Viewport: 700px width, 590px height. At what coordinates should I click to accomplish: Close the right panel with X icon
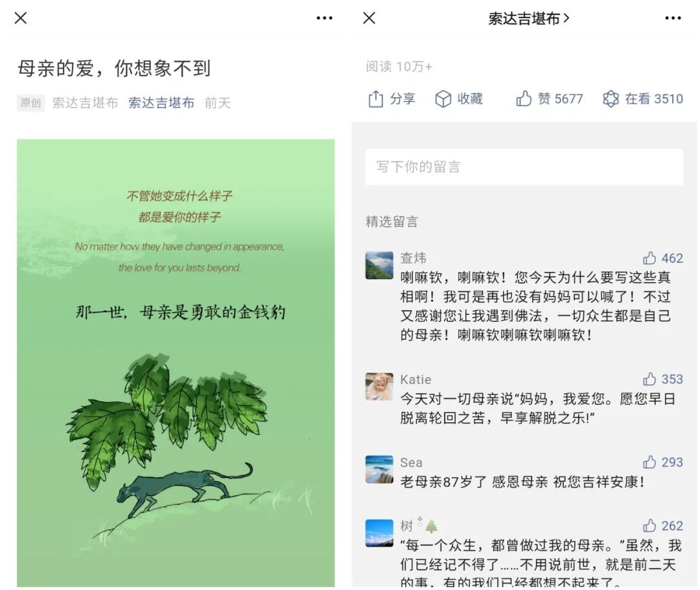(x=369, y=18)
